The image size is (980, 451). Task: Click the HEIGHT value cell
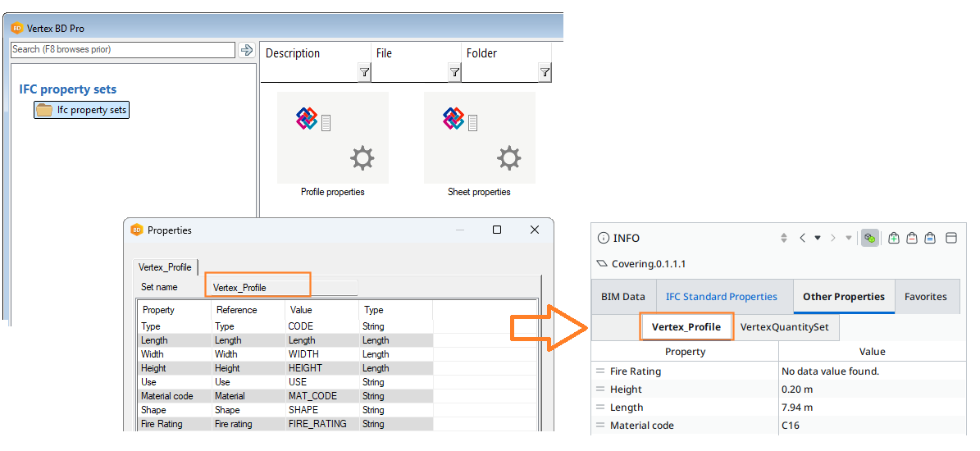click(x=321, y=368)
